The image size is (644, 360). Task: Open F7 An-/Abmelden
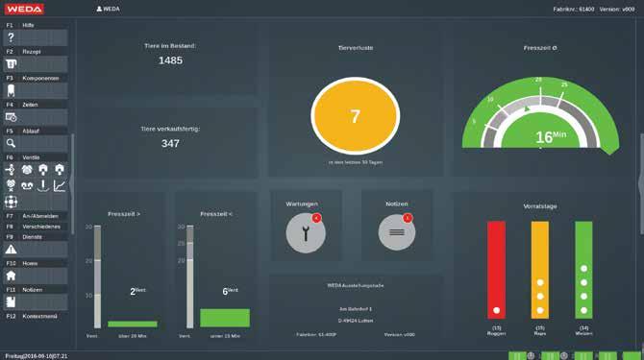tap(35, 216)
